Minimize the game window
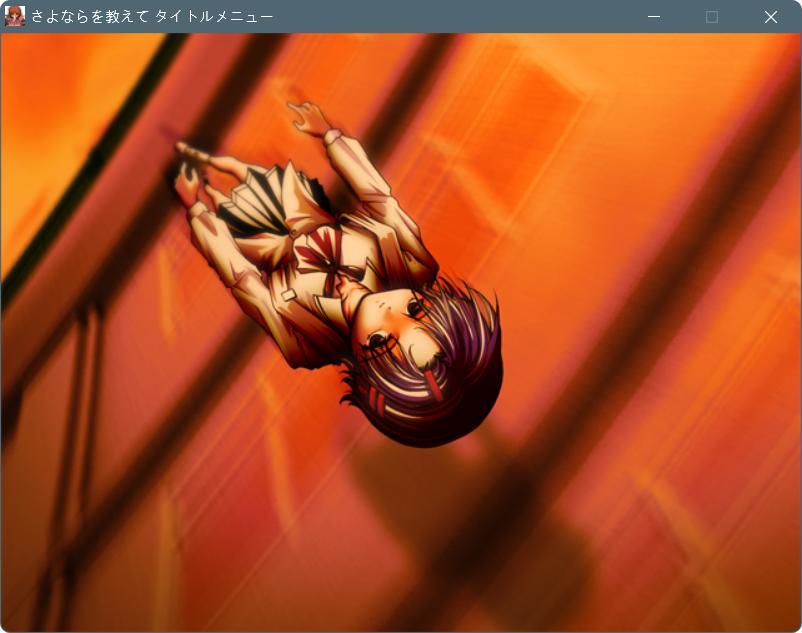The image size is (802, 633). pos(654,17)
